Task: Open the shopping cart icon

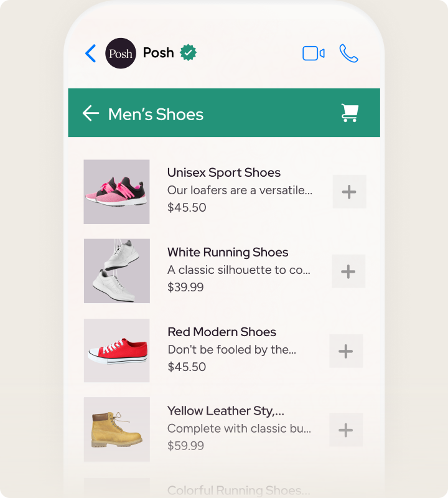Action: 350,113
